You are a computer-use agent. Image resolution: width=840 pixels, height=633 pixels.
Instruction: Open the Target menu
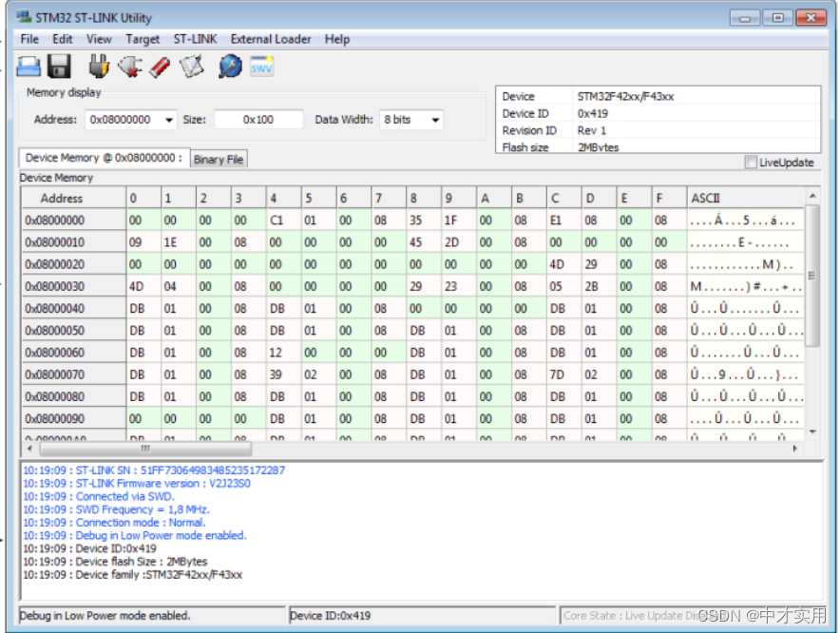(143, 39)
